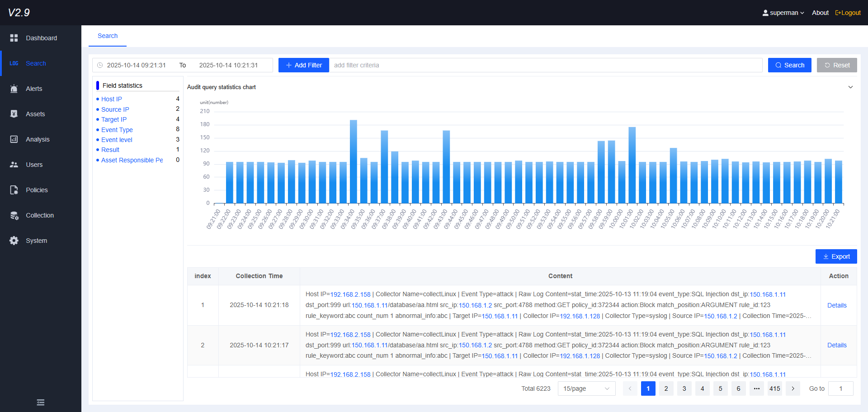The width and height of the screenshot is (868, 412).
Task: Go to page 2
Action: click(666, 388)
